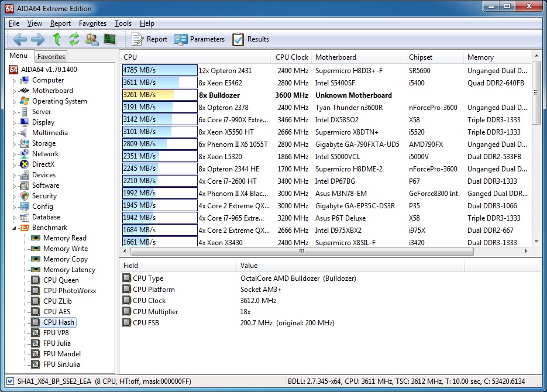Expand the Server tree node

click(14, 112)
